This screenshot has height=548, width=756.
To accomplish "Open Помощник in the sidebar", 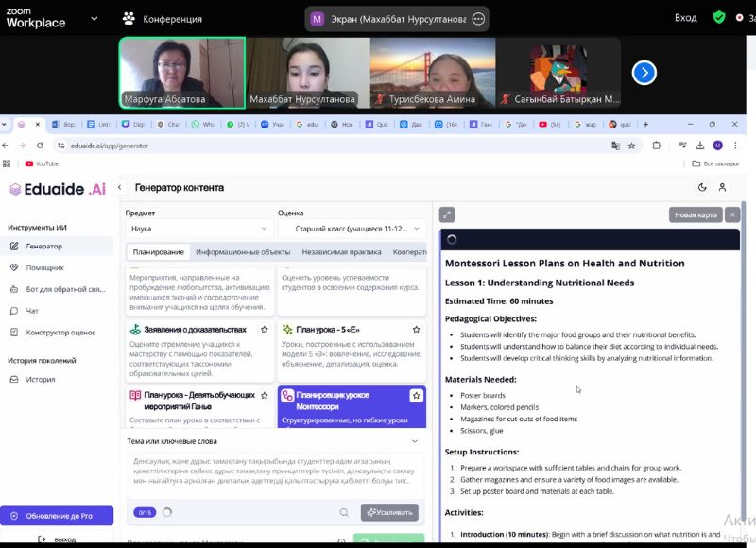I will [43, 267].
